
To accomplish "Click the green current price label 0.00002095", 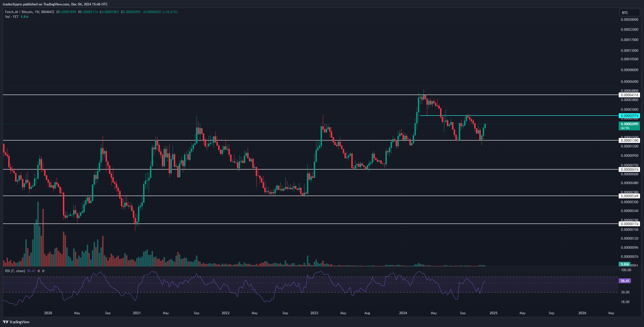I will [x=629, y=126].
